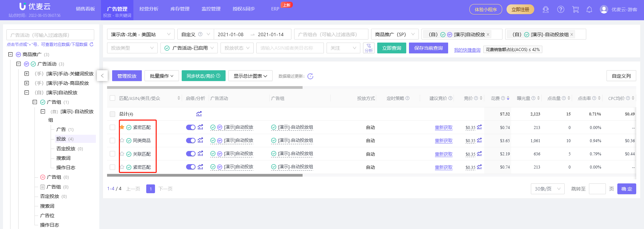The width and height of the screenshot is (644, 229).
Task: Unstar the orange-starred 紧密匹配 row
Action: [122, 127]
